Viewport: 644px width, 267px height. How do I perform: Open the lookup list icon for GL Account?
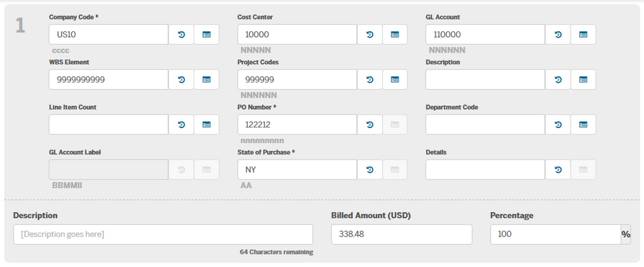[x=584, y=34]
